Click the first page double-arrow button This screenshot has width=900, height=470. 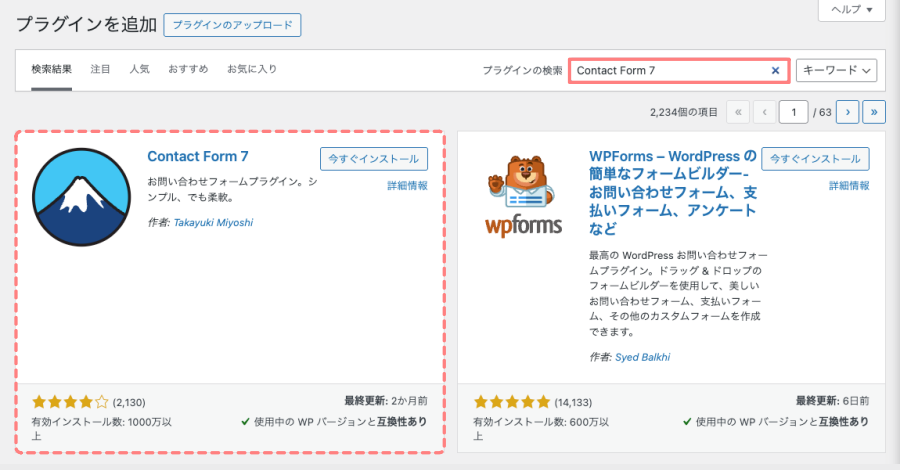[x=738, y=112]
